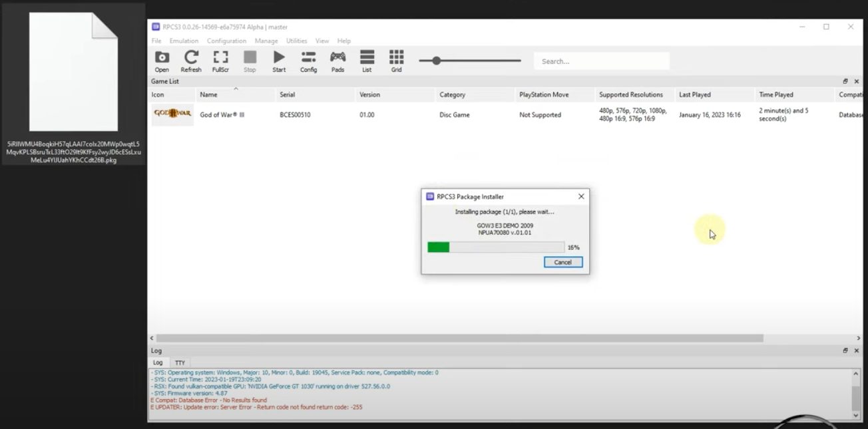The height and width of the screenshot is (429, 868).
Task: Switch to Grid view
Action: [x=397, y=61]
